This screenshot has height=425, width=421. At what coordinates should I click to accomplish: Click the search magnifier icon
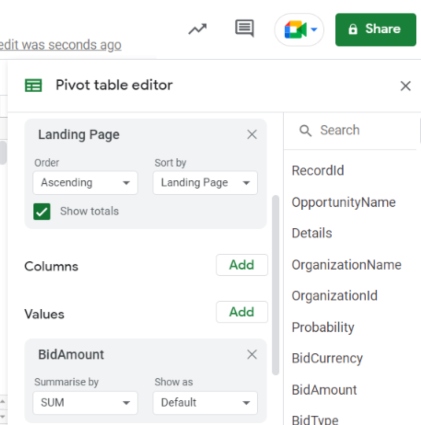(305, 130)
